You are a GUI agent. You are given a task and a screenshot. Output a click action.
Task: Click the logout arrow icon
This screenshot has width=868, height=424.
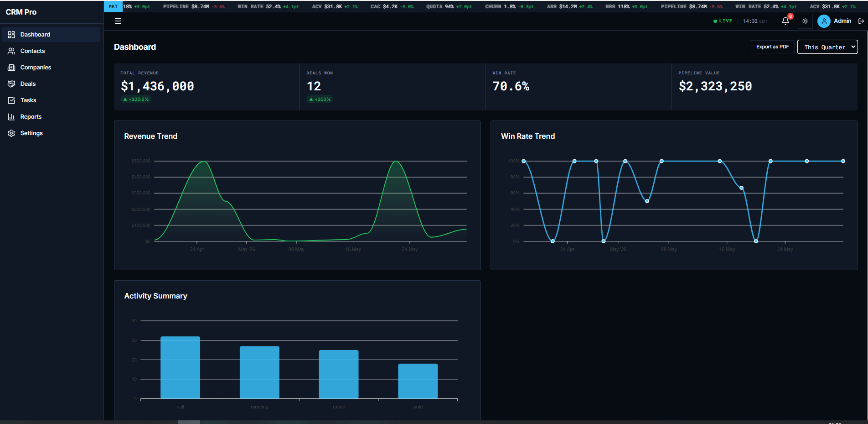pos(861,21)
